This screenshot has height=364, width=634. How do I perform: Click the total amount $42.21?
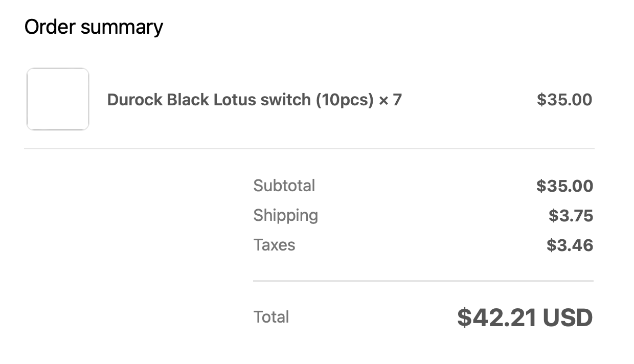pyautogui.click(x=497, y=317)
